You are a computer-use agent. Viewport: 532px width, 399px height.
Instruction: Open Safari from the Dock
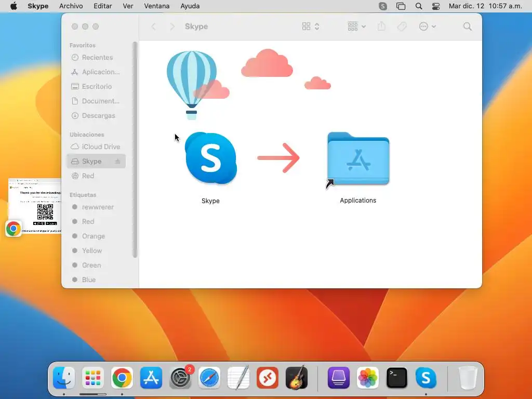click(209, 378)
